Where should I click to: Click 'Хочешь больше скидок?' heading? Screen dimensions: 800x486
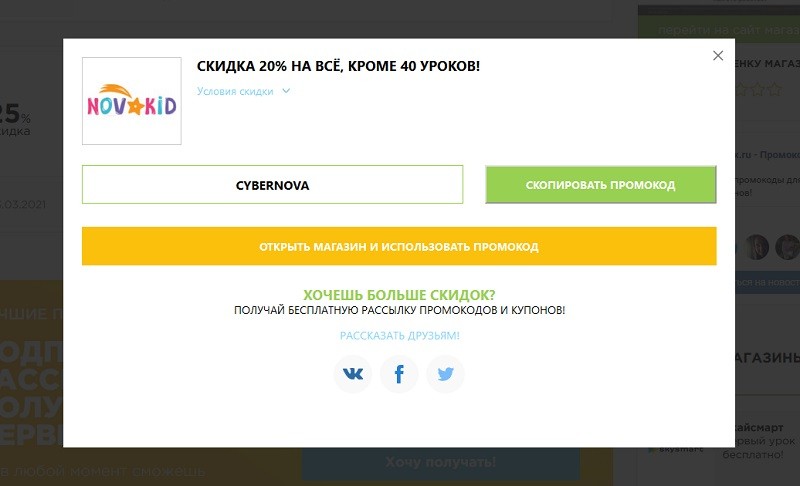(399, 295)
